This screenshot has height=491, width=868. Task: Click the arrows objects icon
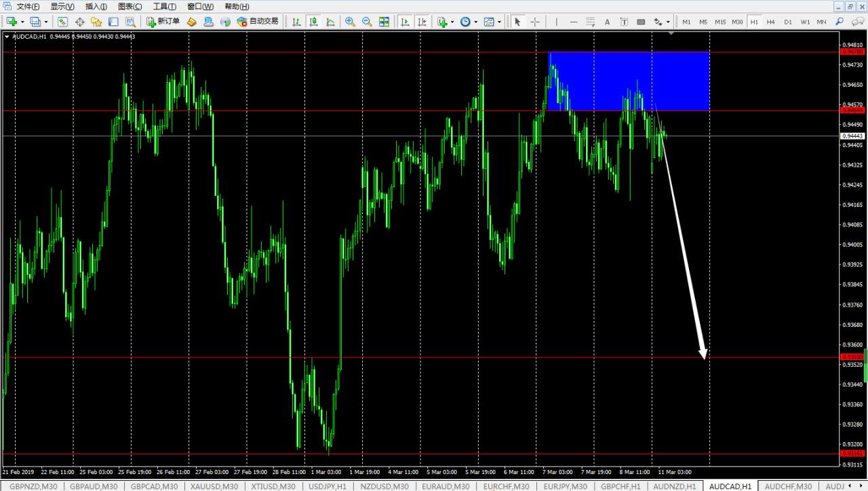coord(657,22)
